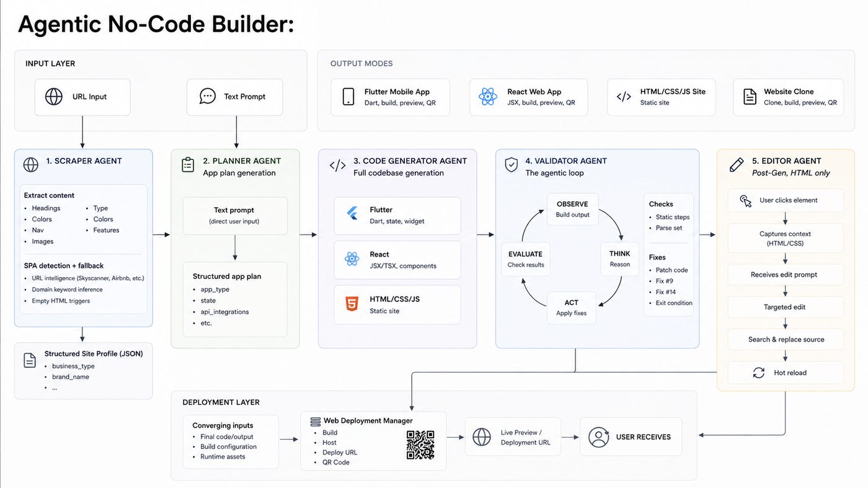Click the React logo in Code Generator panel
The height and width of the screenshot is (488, 868).
coord(352,259)
